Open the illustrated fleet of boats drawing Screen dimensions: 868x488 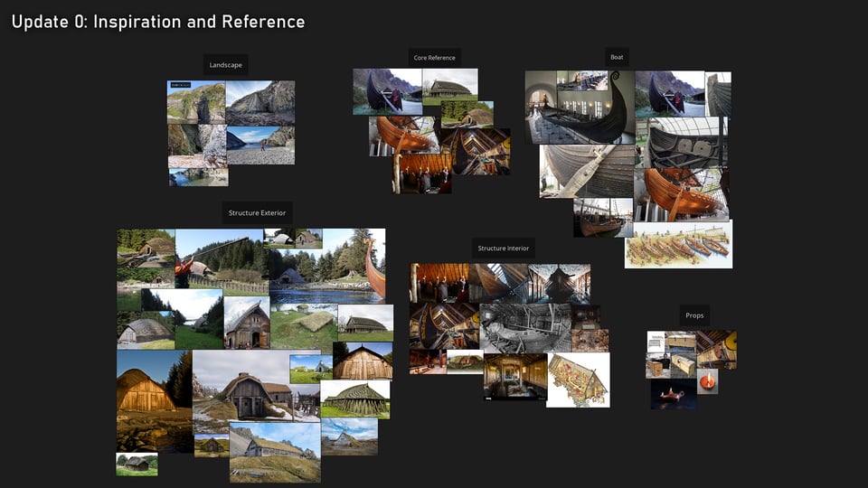point(679,244)
